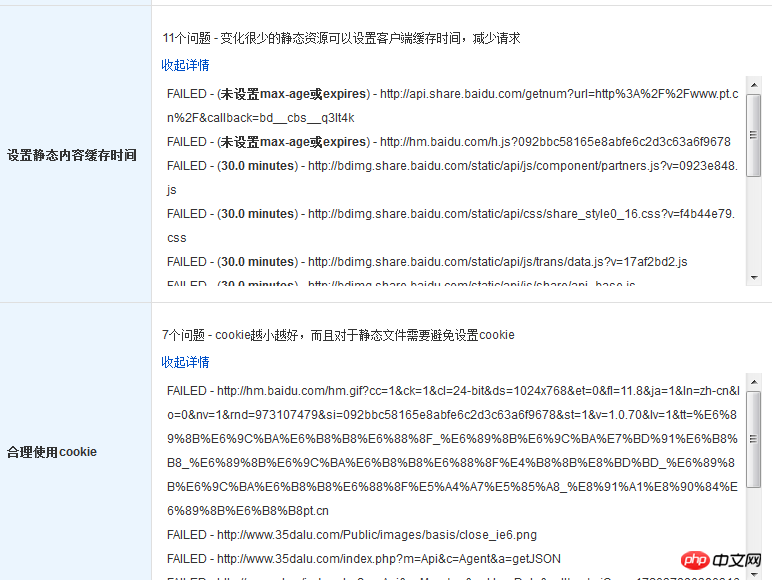Click the cache list scrollbar thumb
This screenshot has height=580, width=772.
pos(754,135)
